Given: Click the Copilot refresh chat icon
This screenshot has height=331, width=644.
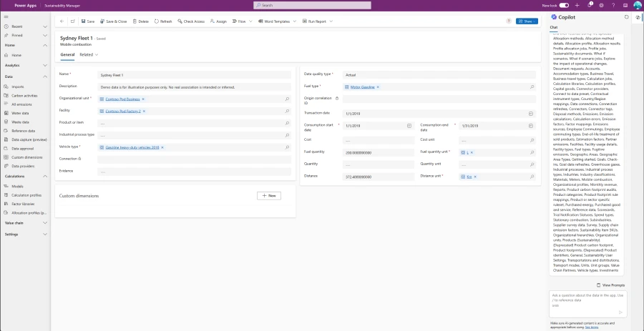Looking at the screenshot, I should click(x=627, y=16).
